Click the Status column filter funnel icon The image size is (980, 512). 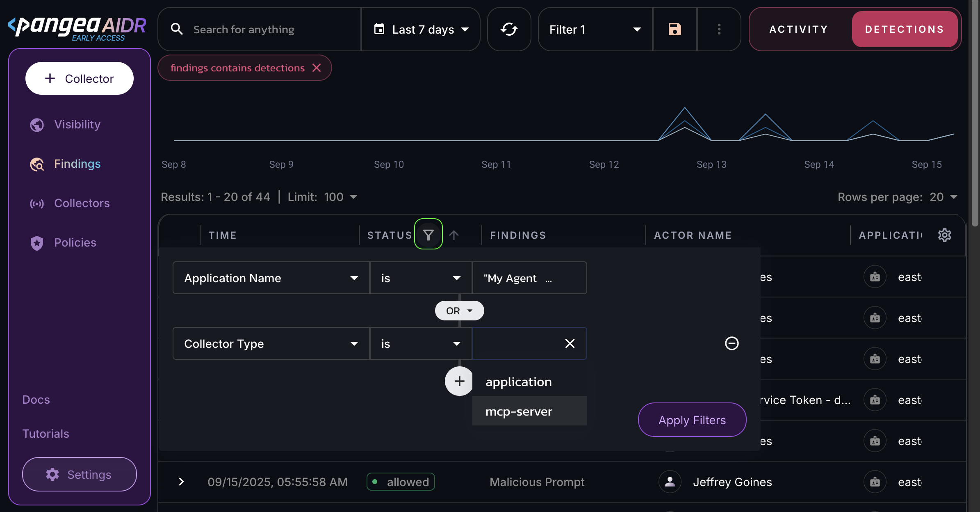[428, 235]
